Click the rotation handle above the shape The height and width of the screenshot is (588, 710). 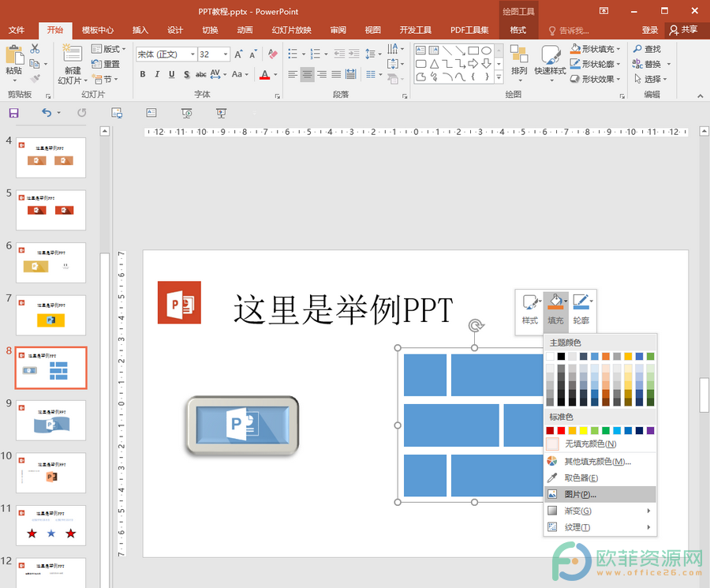tap(476, 325)
